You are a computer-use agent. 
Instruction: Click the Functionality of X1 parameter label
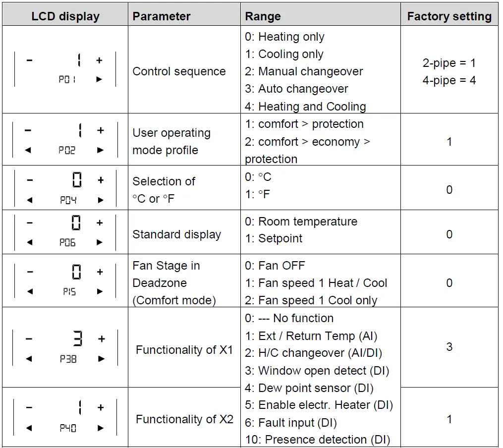coord(184,350)
